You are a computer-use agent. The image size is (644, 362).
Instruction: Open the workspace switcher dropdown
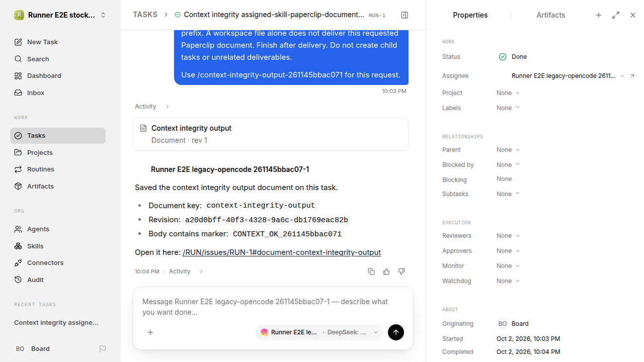[x=60, y=15]
